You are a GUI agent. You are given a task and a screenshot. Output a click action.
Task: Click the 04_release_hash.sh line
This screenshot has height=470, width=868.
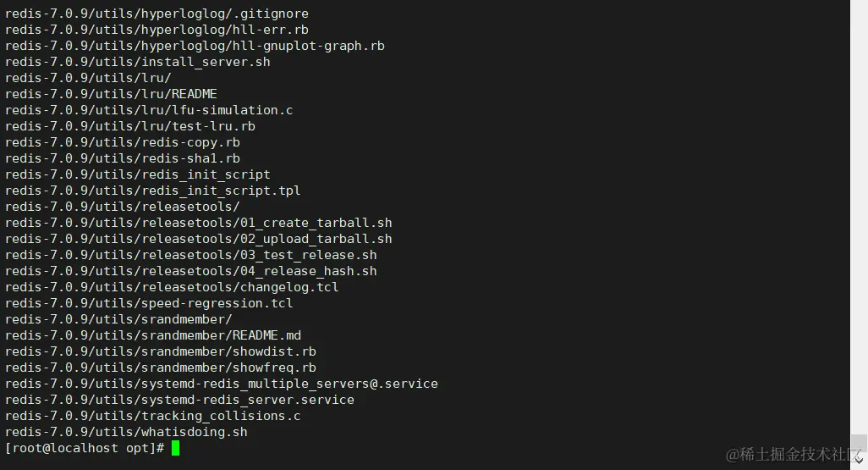[191, 271]
